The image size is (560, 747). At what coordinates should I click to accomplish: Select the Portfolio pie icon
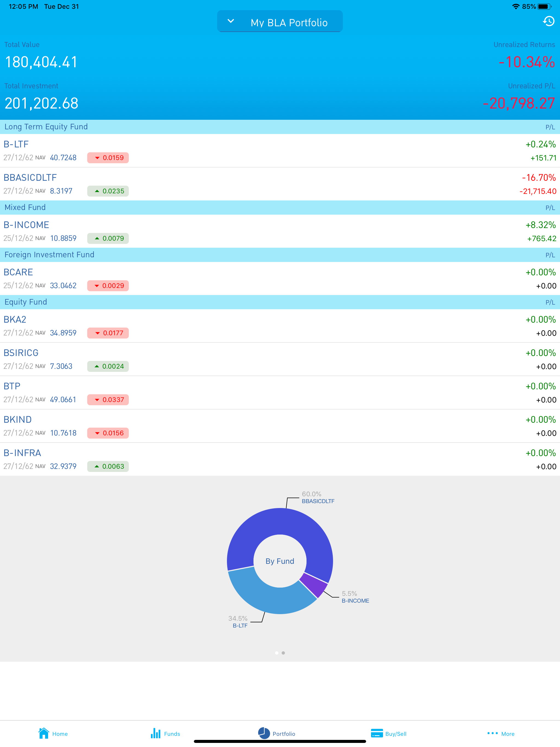tap(264, 733)
